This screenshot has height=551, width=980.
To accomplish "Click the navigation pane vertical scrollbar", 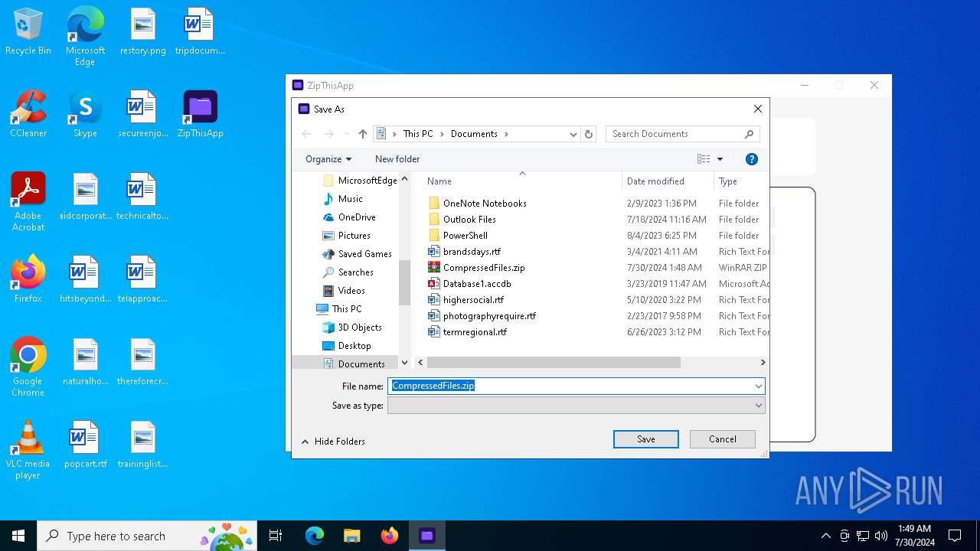I will pos(404,282).
